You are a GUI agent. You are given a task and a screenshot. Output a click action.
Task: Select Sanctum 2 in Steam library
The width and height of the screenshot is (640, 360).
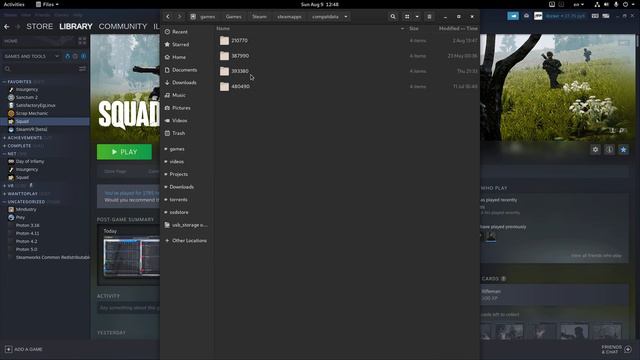(27, 98)
